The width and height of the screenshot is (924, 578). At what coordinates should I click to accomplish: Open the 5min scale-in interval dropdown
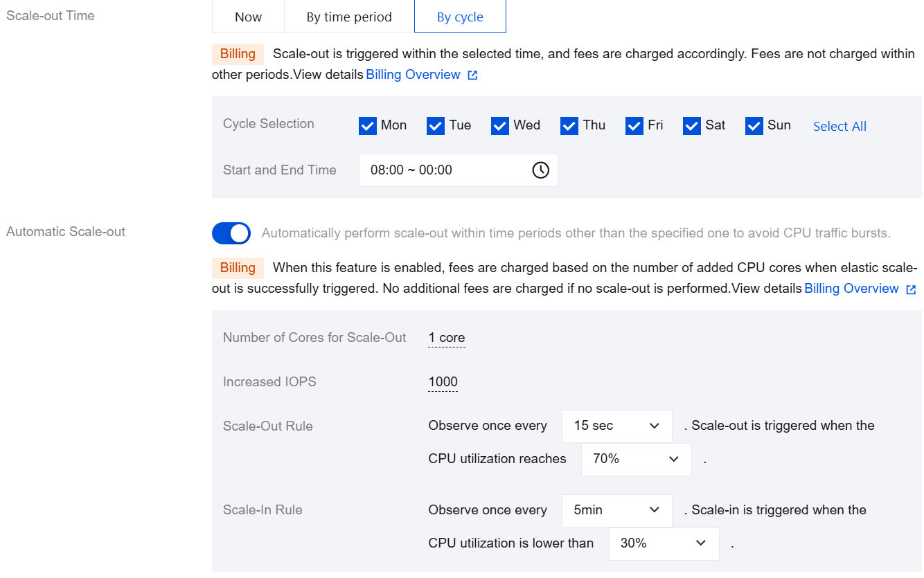[x=616, y=510]
